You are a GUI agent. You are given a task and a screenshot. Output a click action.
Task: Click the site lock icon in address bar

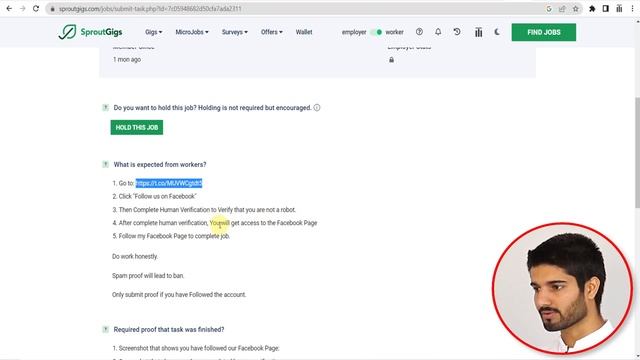(53, 9)
